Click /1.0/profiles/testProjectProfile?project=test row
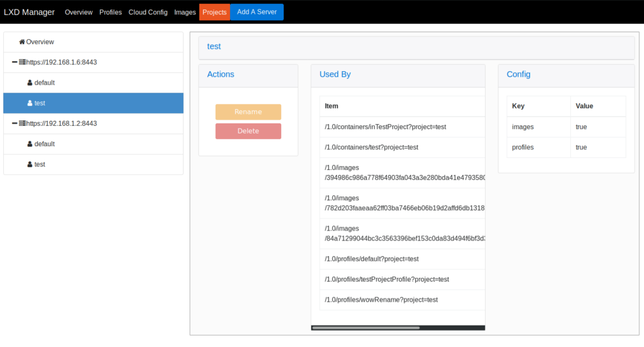Screen dimensions: 644x347 tap(402, 280)
